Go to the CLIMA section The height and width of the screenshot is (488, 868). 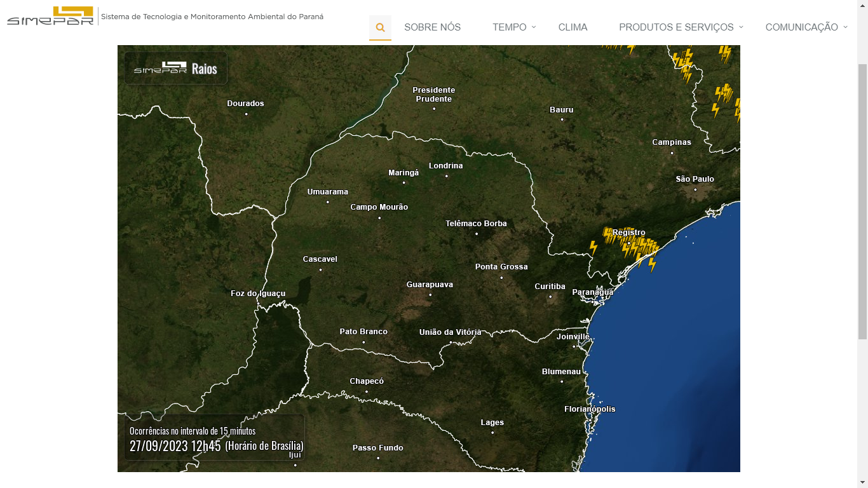(x=573, y=27)
